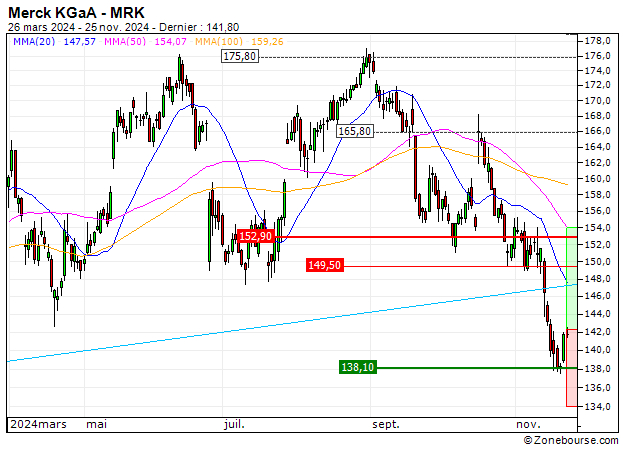
Task: Click the 166,0 price axis tick
Action: (x=598, y=131)
